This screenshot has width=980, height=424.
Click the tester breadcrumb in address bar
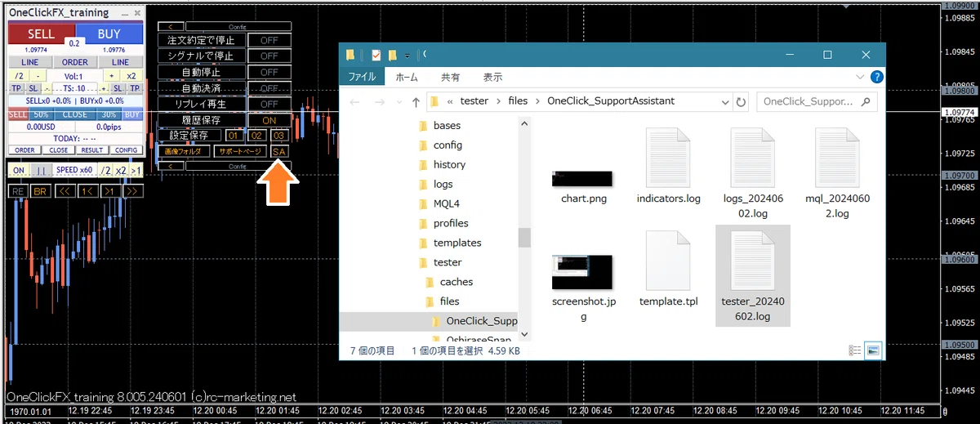coord(474,101)
